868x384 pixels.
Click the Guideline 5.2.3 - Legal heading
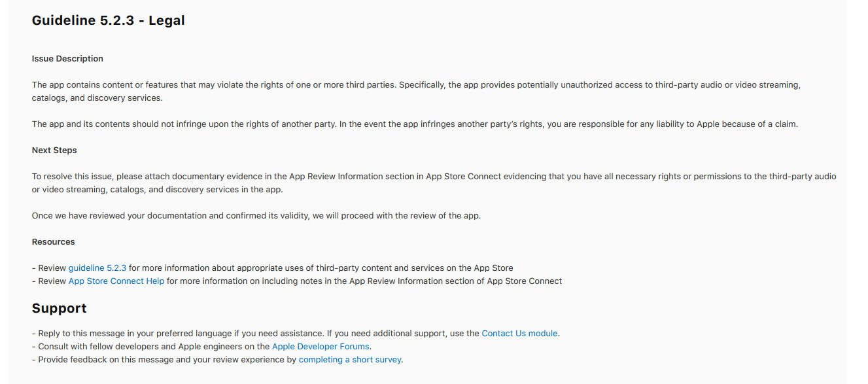click(109, 21)
